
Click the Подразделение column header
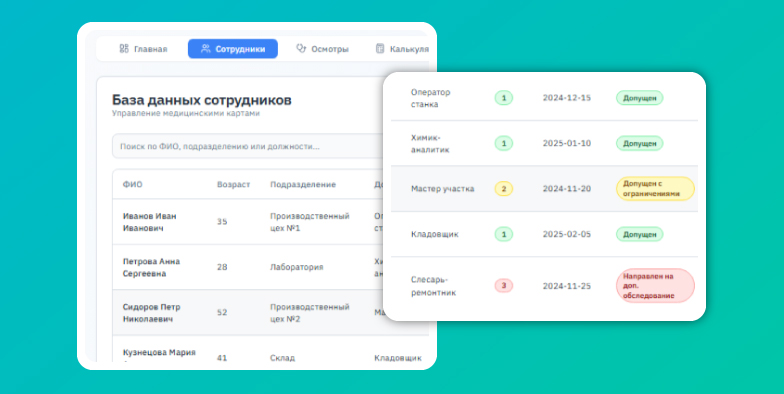pyautogui.click(x=303, y=184)
